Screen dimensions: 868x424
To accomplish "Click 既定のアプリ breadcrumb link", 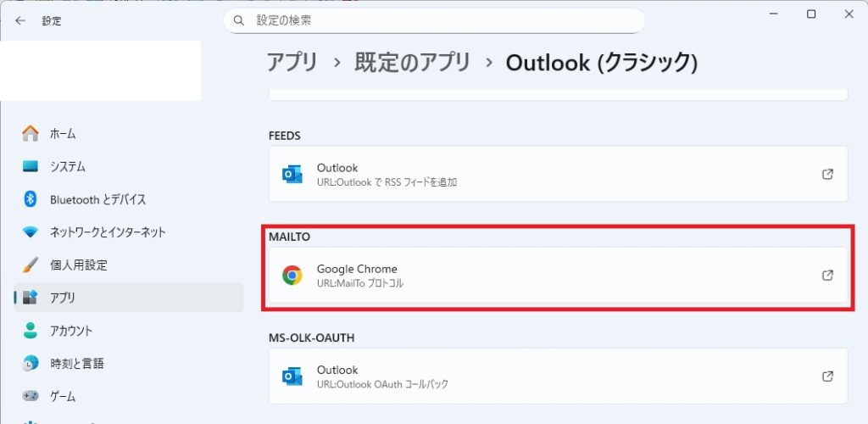I will pyautogui.click(x=412, y=62).
